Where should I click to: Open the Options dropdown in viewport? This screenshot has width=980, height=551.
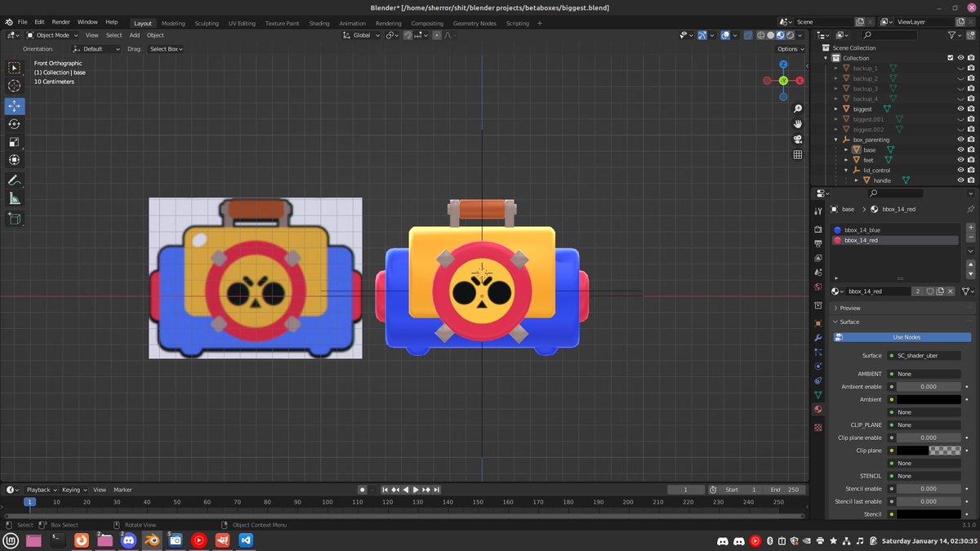click(790, 49)
